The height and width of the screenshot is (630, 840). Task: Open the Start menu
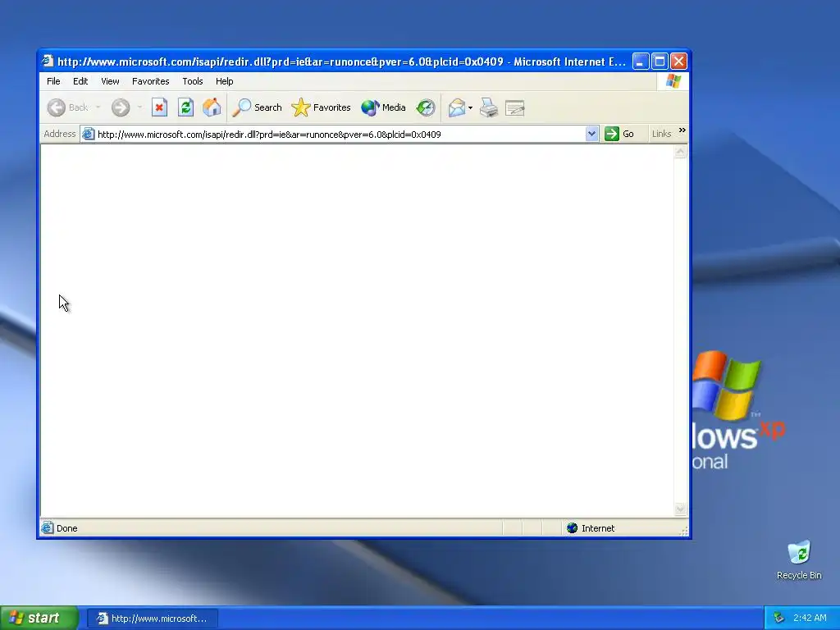tap(39, 619)
